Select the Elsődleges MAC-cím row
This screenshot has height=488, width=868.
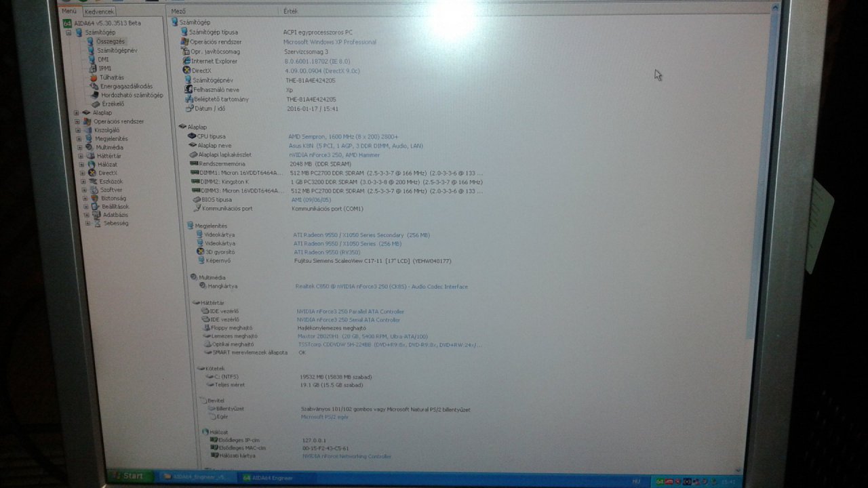tap(281, 448)
